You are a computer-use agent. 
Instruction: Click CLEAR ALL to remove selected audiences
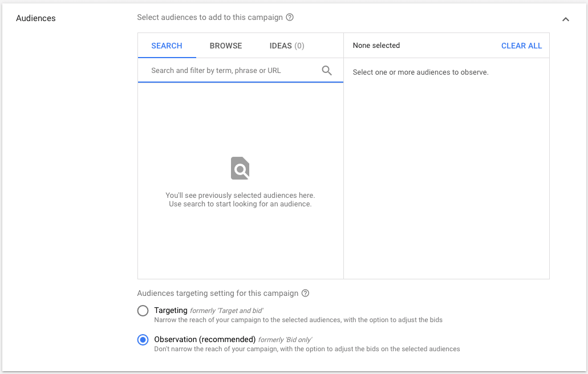click(521, 46)
